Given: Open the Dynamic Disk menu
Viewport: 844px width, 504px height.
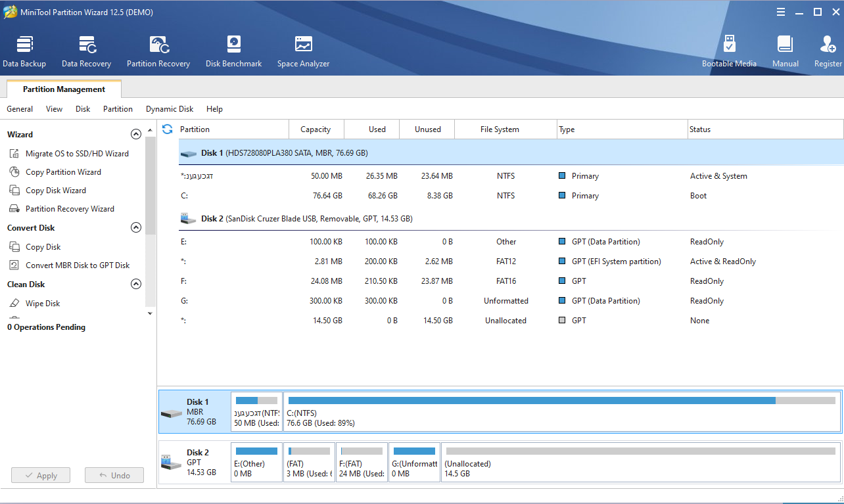Looking at the screenshot, I should click(170, 109).
